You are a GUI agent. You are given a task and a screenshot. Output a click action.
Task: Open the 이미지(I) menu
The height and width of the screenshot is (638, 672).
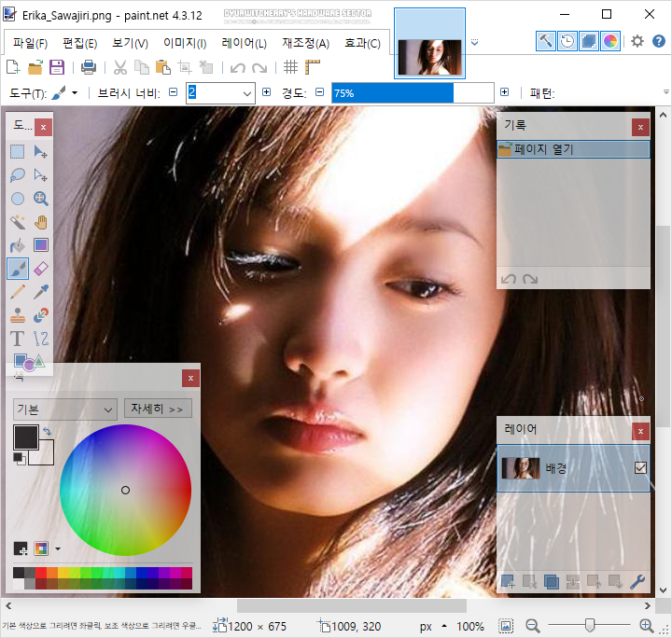click(185, 43)
